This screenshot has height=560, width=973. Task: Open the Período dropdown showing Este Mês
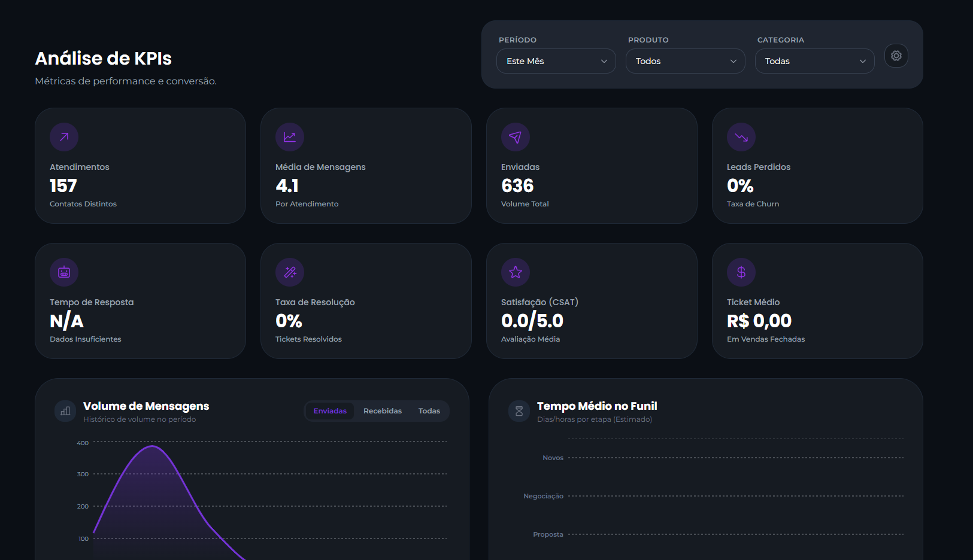tap(556, 61)
